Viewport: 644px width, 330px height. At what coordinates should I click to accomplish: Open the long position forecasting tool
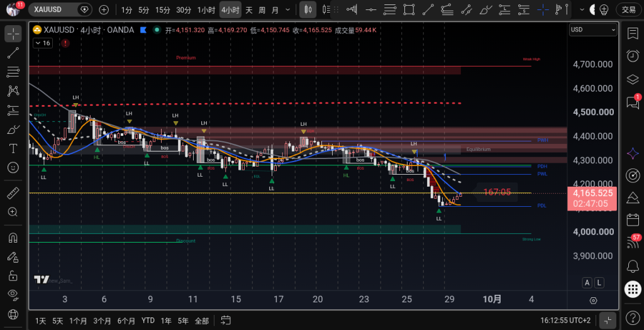click(13, 110)
